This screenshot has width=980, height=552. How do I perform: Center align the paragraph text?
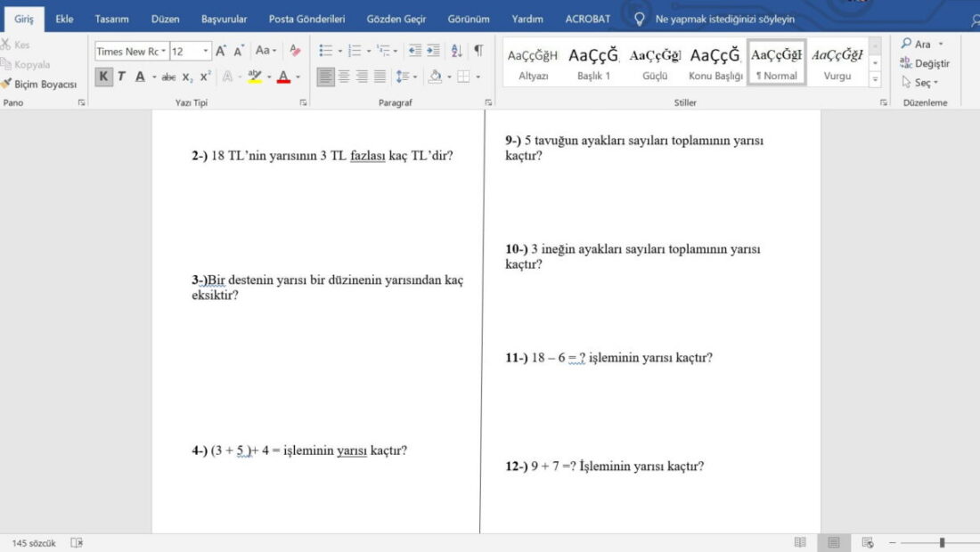(344, 77)
